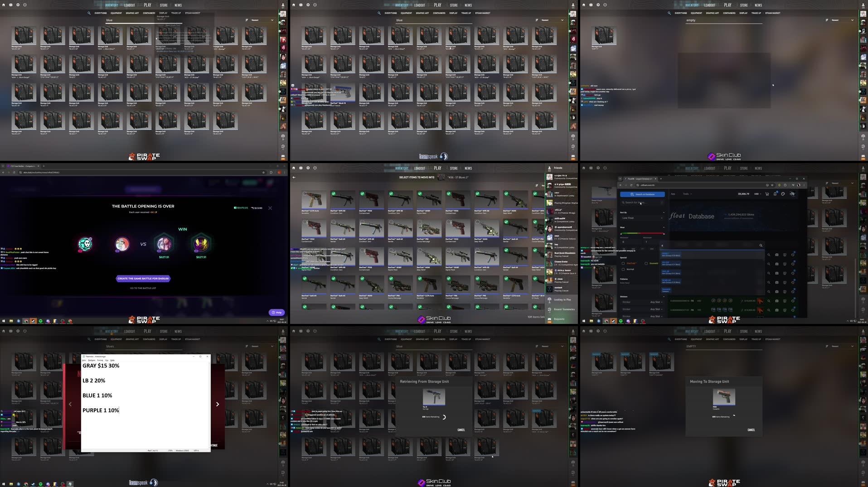Open the Tools dropdown in float database header
Image resolution: width=868 pixels, height=487 pixels.
(x=687, y=194)
